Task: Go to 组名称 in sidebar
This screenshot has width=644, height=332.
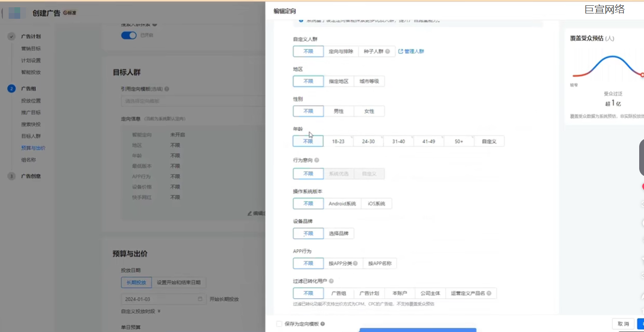Action: point(28,160)
